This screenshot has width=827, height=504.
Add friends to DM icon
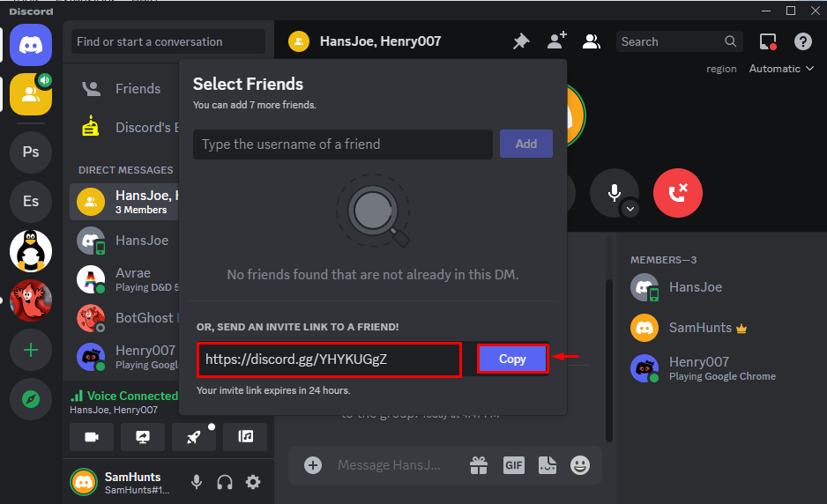[x=556, y=41]
